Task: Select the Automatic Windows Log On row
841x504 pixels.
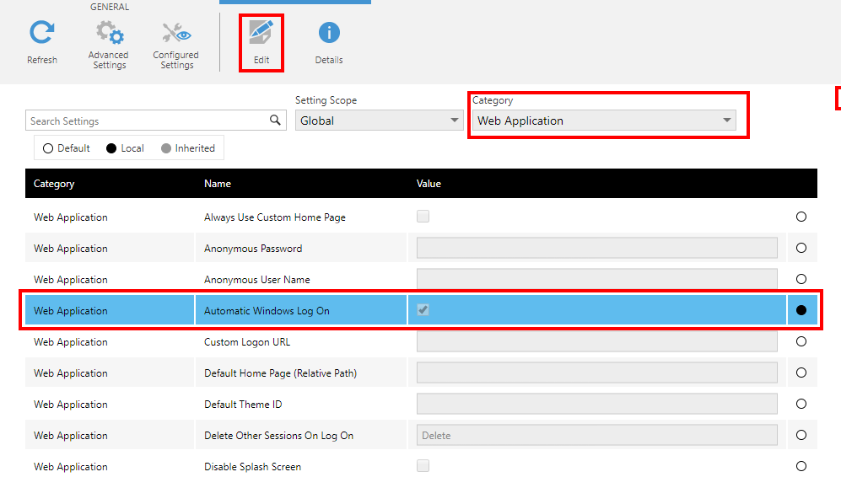Action: 267,311
